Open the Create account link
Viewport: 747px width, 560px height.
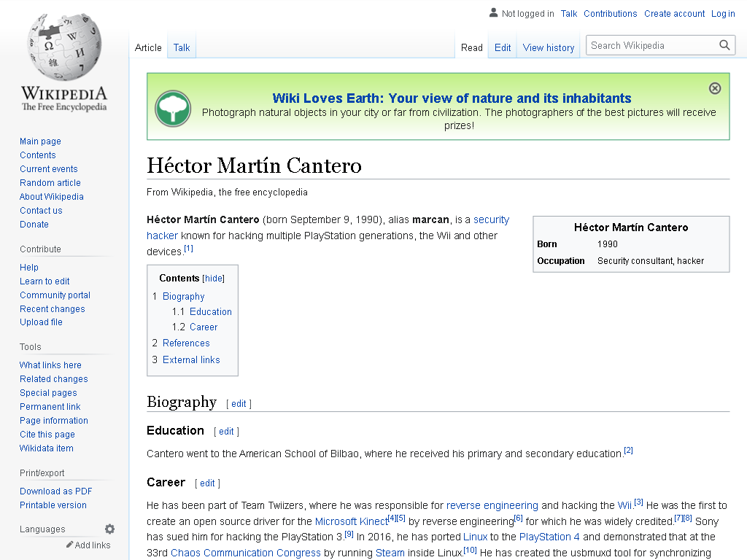click(x=674, y=13)
